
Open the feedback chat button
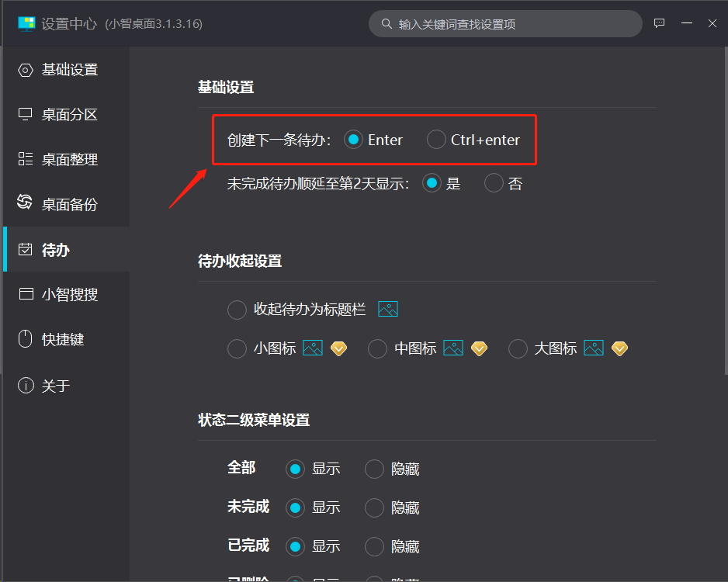(x=659, y=23)
